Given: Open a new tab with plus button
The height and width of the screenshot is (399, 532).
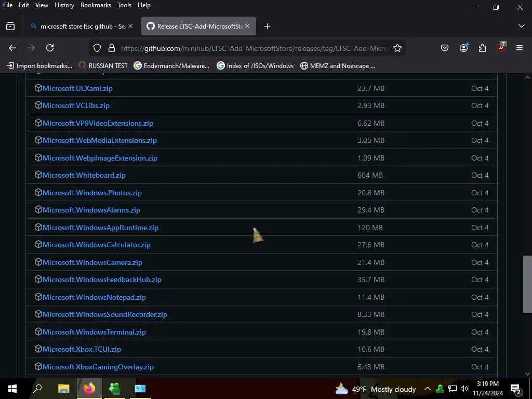Looking at the screenshot, I should 267,26.
